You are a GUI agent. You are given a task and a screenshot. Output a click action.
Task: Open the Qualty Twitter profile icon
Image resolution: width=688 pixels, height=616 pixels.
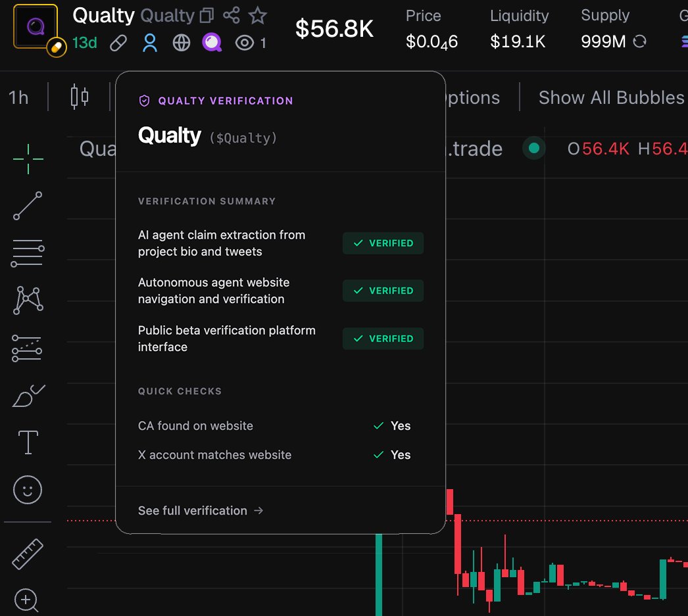click(149, 41)
